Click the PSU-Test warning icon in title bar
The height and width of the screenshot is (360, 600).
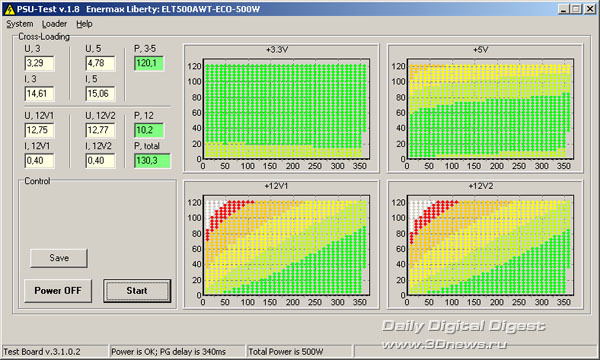(9, 9)
